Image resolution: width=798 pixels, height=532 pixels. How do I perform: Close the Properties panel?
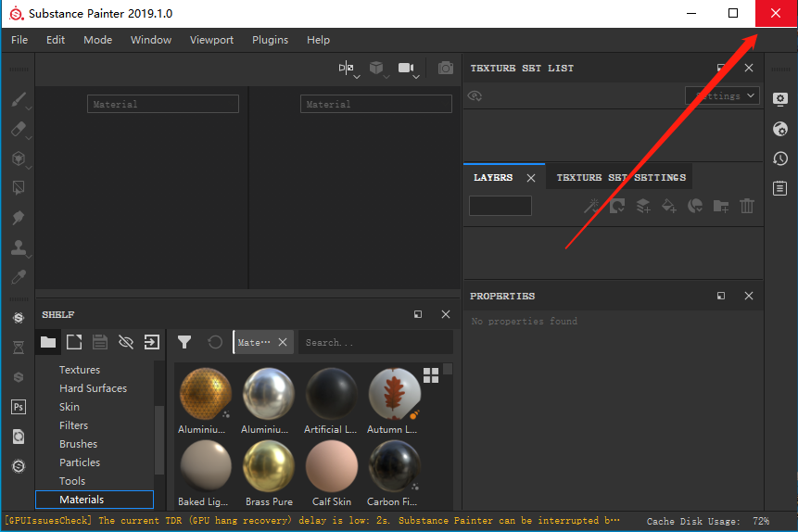coord(749,296)
